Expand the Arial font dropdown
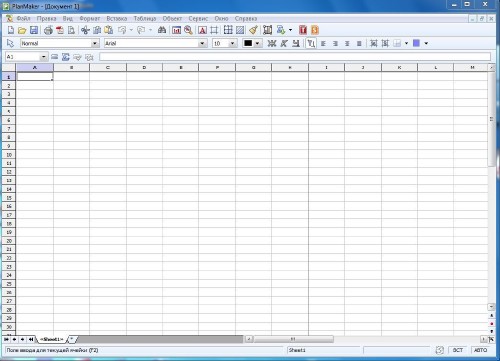Image resolution: width=500 pixels, height=361 pixels. (x=202, y=43)
